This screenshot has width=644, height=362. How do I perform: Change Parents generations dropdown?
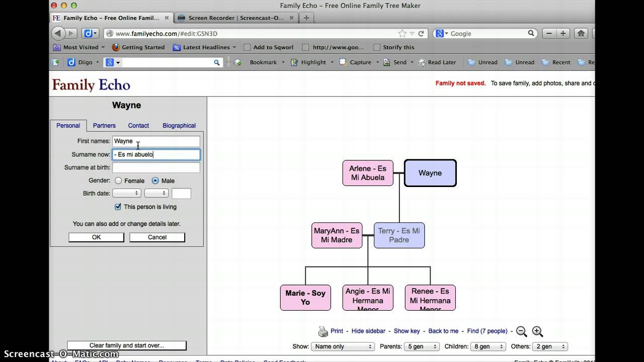pos(423,346)
